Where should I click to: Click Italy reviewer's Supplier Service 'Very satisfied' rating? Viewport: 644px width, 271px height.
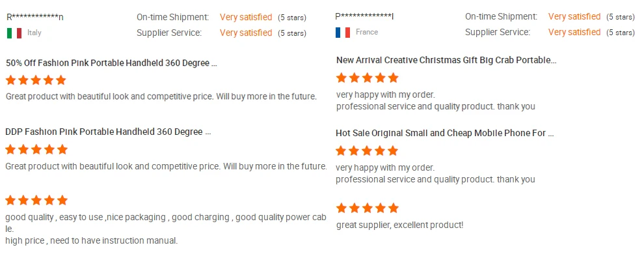pyautogui.click(x=246, y=33)
